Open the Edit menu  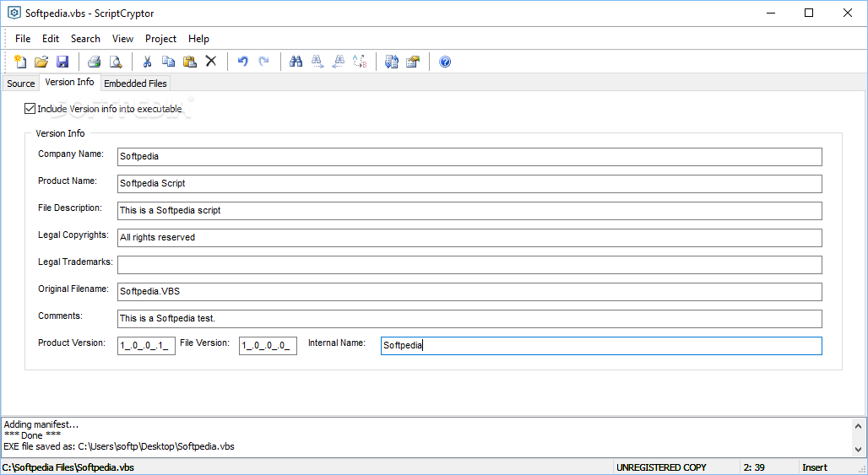point(51,39)
